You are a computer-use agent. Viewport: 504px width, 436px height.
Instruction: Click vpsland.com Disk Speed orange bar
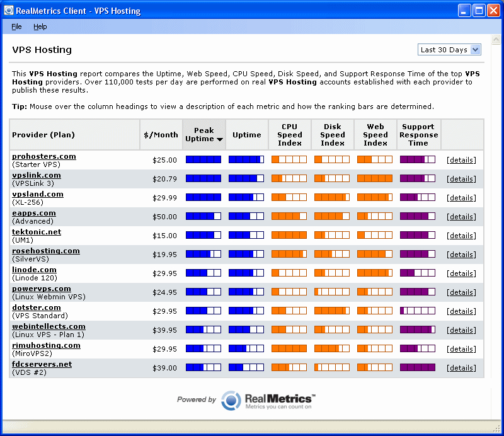click(332, 197)
